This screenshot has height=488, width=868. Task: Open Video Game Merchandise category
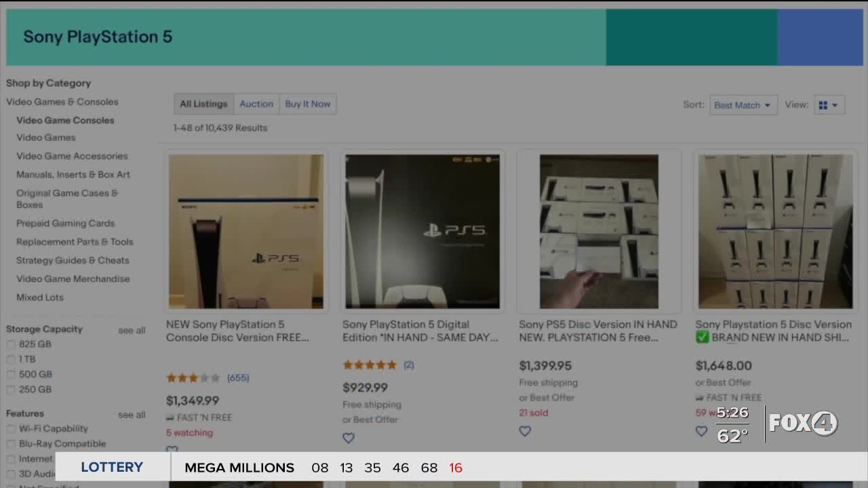pyautogui.click(x=73, y=279)
